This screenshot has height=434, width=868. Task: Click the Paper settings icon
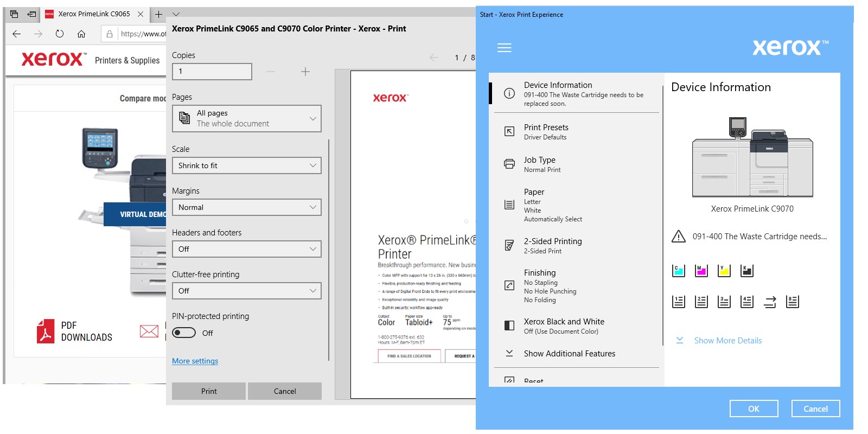[509, 205]
